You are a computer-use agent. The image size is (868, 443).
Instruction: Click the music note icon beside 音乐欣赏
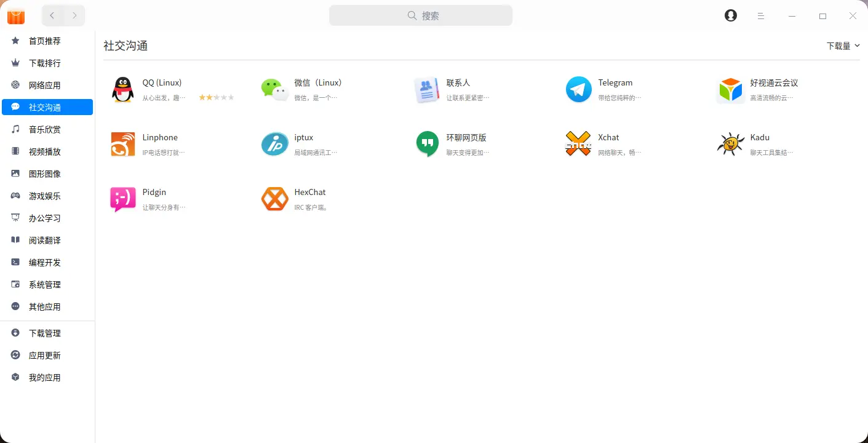pos(15,129)
